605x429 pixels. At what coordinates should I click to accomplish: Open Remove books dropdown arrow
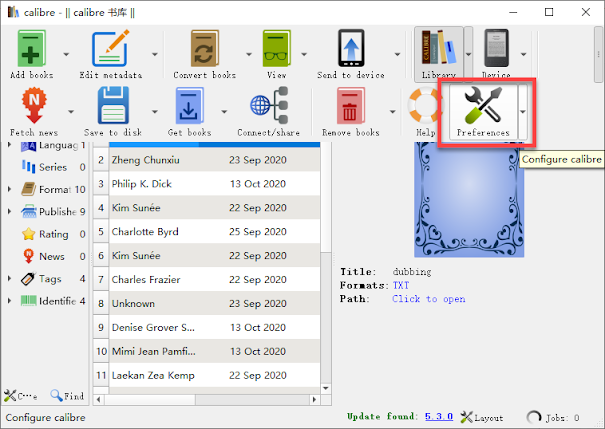(x=393, y=112)
